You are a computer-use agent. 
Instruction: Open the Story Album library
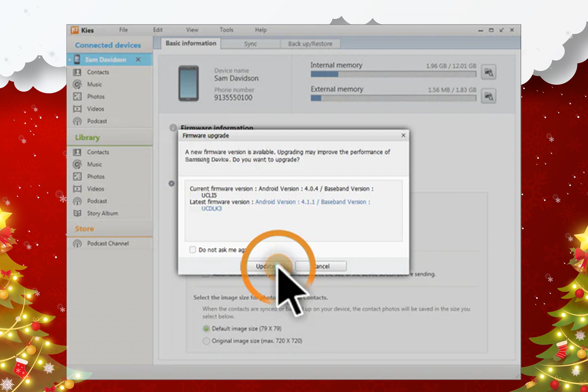(x=102, y=213)
